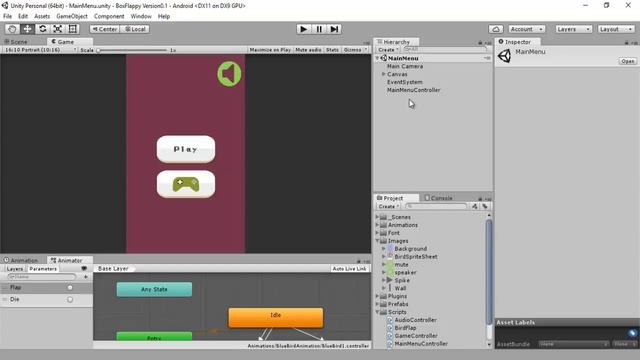The image size is (640, 360).
Task: Step one frame forward
Action: pyautogui.click(x=334, y=29)
